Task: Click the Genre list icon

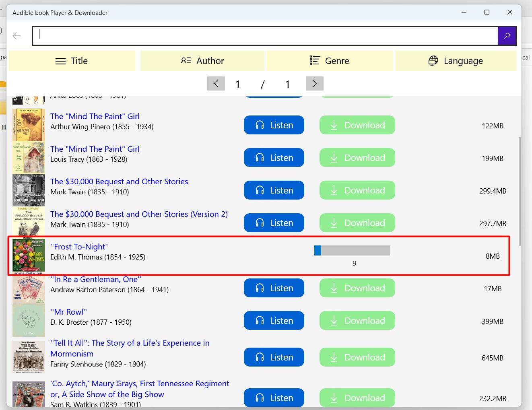Action: point(314,60)
